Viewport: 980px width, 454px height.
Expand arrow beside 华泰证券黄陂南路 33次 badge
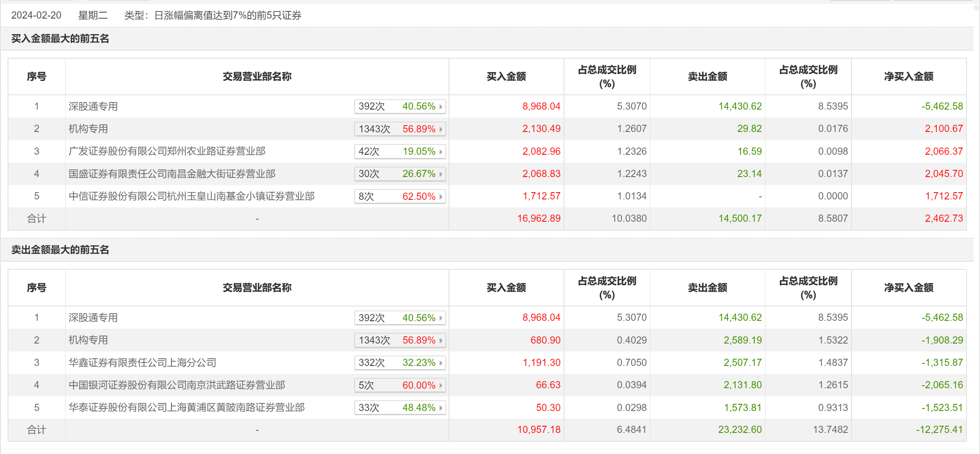440,408
